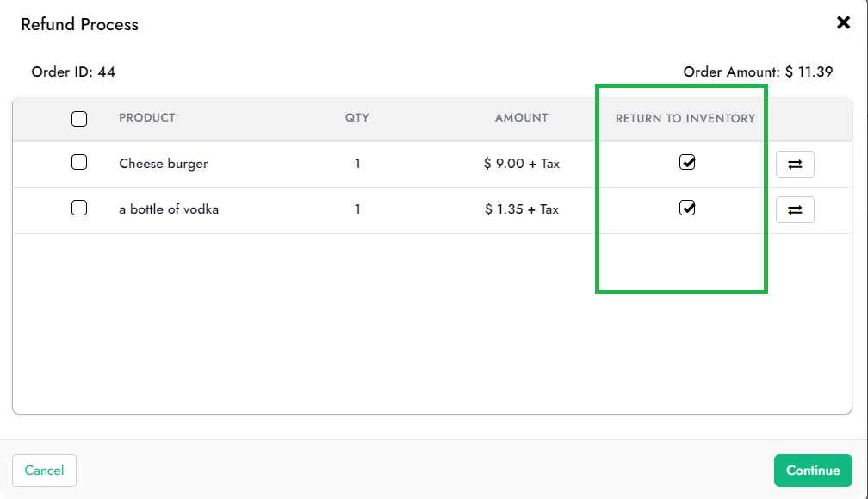Click the Qty column header
The width and height of the screenshot is (868, 499).
pos(356,118)
